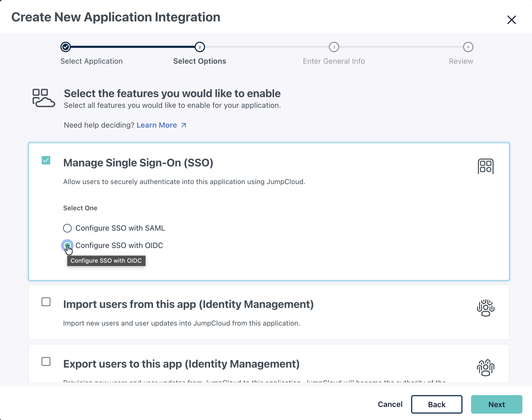The width and height of the screenshot is (532, 420).
Task: Uncheck Manage Single Sign-On (SSO)
Action: (46, 161)
